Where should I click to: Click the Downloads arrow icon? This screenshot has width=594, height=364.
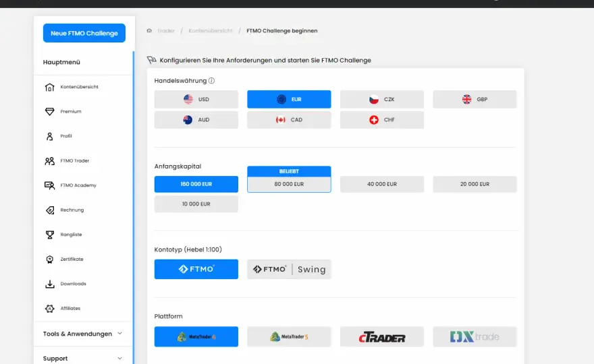pos(50,284)
